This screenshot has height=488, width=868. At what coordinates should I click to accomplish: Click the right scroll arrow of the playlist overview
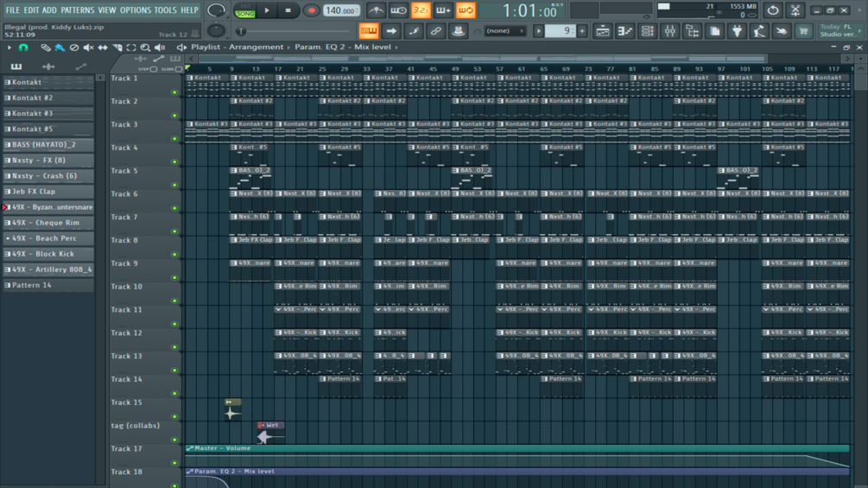coord(847,58)
